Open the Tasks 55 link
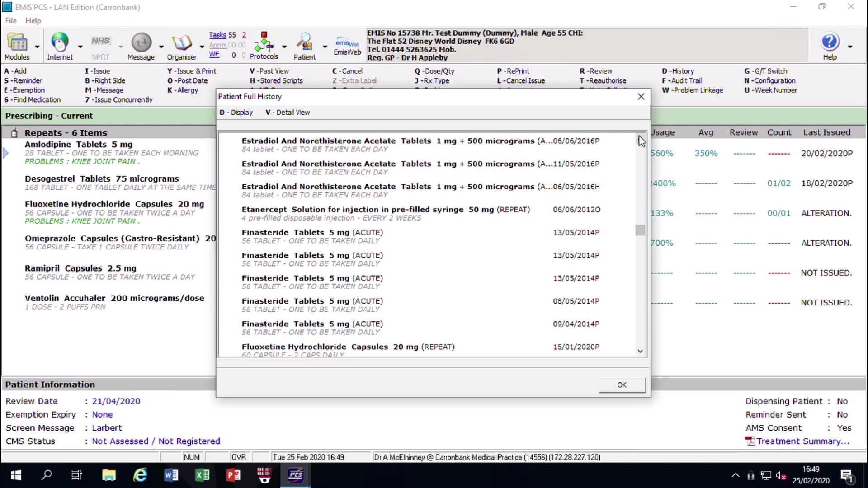This screenshot has width=868, height=488. click(217, 34)
